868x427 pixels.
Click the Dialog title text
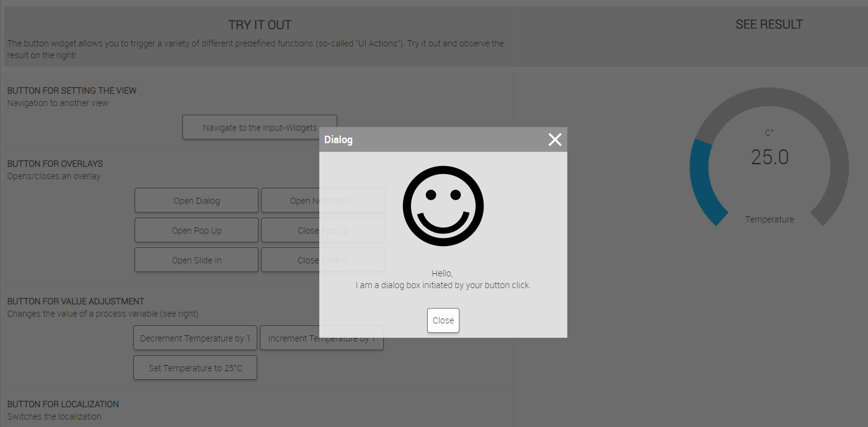pyautogui.click(x=339, y=140)
